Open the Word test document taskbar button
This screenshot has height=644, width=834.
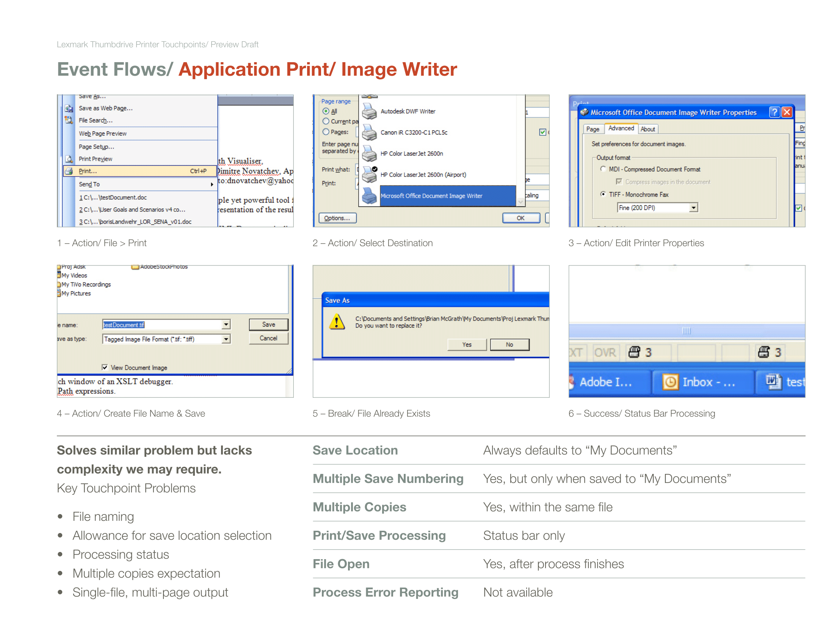[781, 382]
